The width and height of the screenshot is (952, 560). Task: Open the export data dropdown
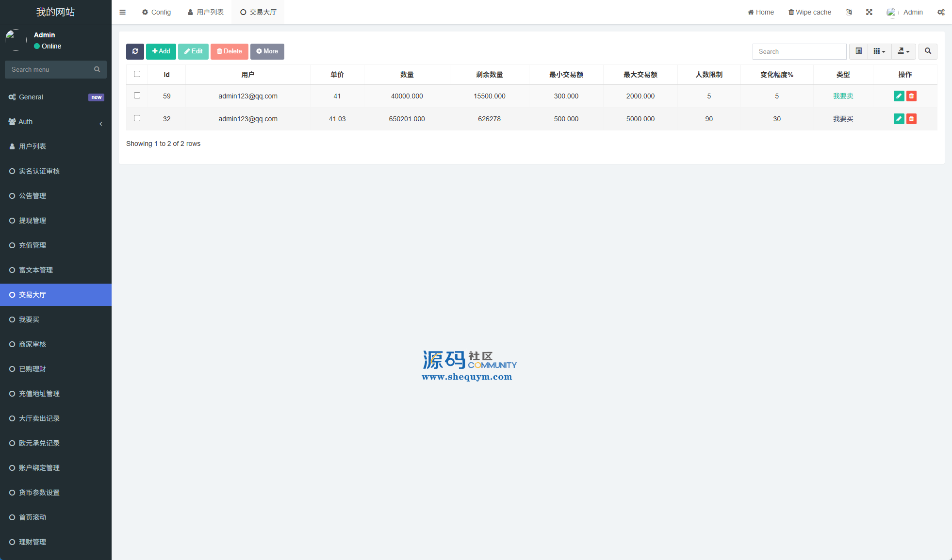[x=903, y=51]
